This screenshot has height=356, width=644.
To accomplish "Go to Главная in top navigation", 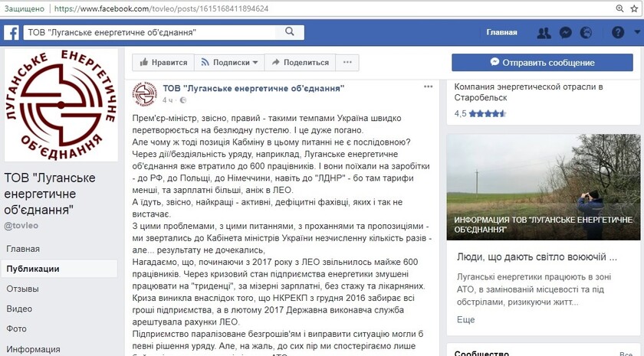I will (501, 32).
